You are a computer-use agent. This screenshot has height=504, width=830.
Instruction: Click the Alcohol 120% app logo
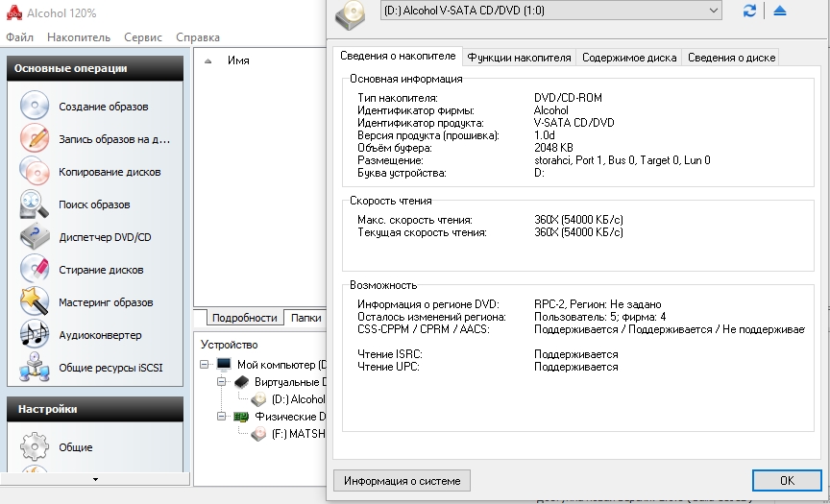click(14, 12)
